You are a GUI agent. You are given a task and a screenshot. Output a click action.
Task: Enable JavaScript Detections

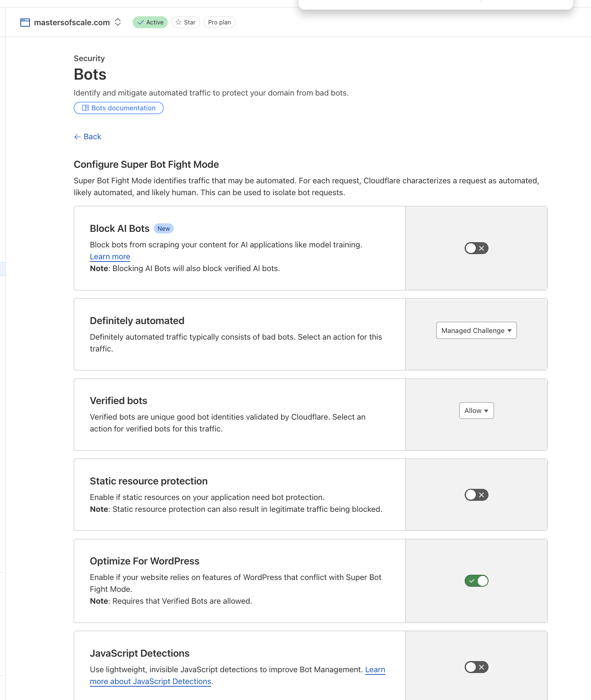[x=476, y=667]
